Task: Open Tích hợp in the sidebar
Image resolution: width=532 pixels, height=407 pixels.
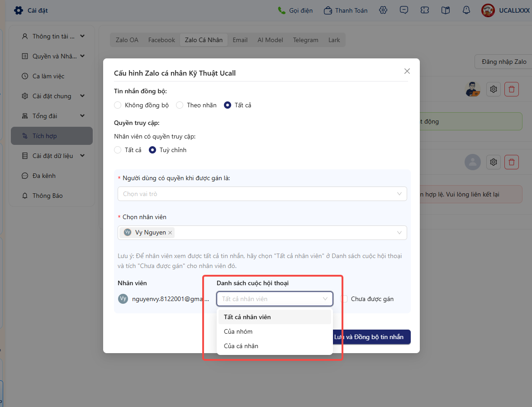Action: [52, 136]
